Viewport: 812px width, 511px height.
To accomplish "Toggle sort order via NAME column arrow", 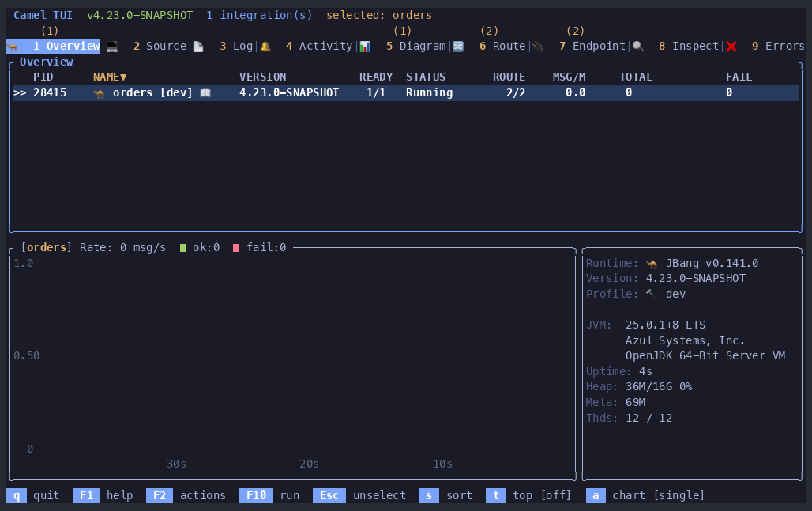I will coord(123,77).
